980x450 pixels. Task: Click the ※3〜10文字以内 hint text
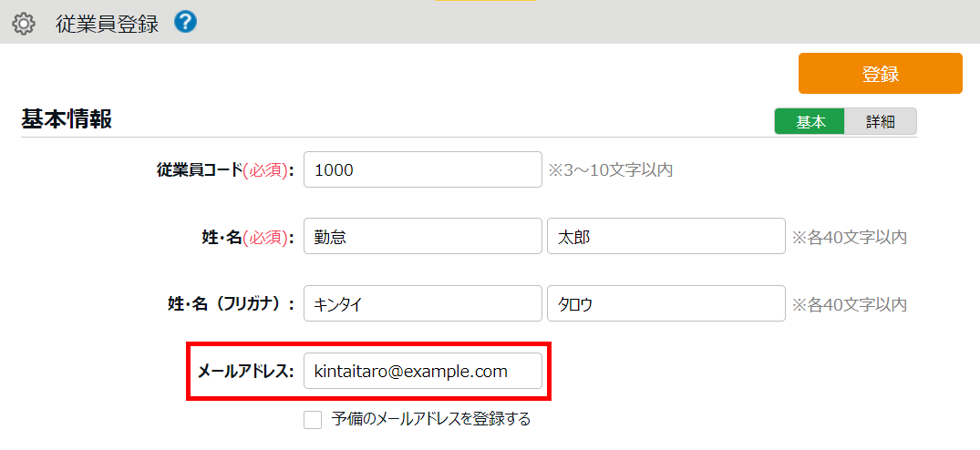click(x=610, y=170)
